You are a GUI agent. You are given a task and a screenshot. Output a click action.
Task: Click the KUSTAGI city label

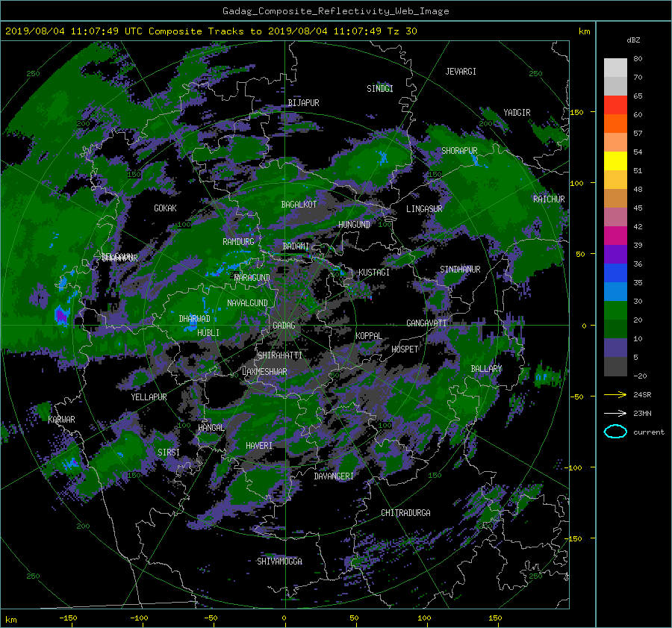coord(374,273)
